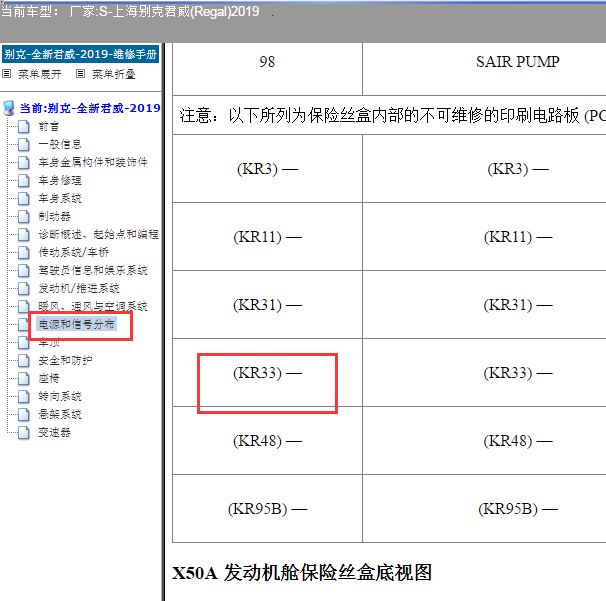
Task: Open the 一般信息 tree item
Action: [x=60, y=144]
